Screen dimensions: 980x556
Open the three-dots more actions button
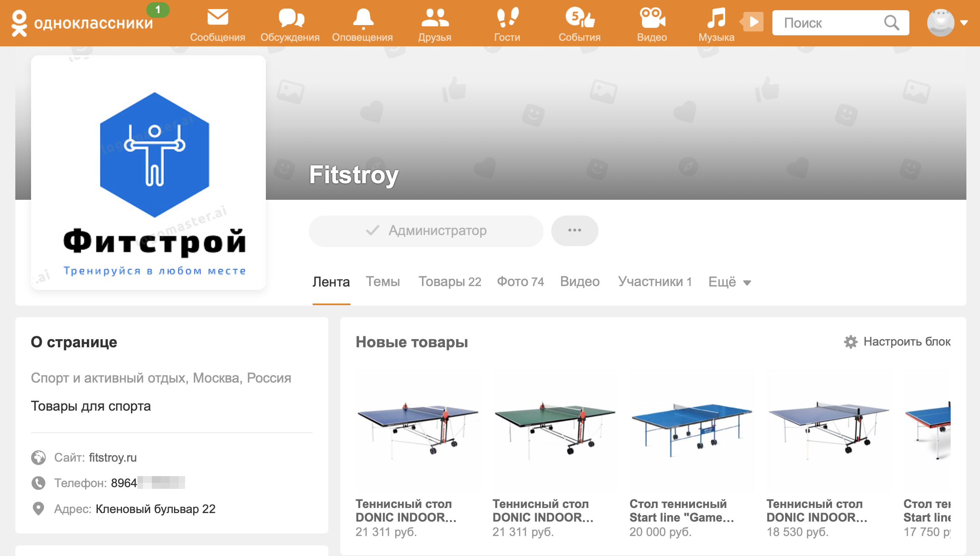click(x=575, y=231)
